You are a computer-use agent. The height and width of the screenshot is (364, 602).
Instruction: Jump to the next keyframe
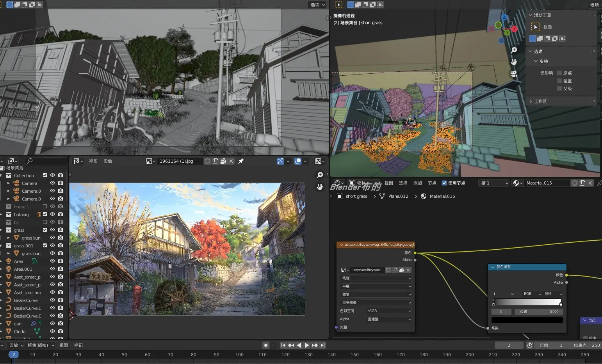pyautogui.click(x=315, y=345)
